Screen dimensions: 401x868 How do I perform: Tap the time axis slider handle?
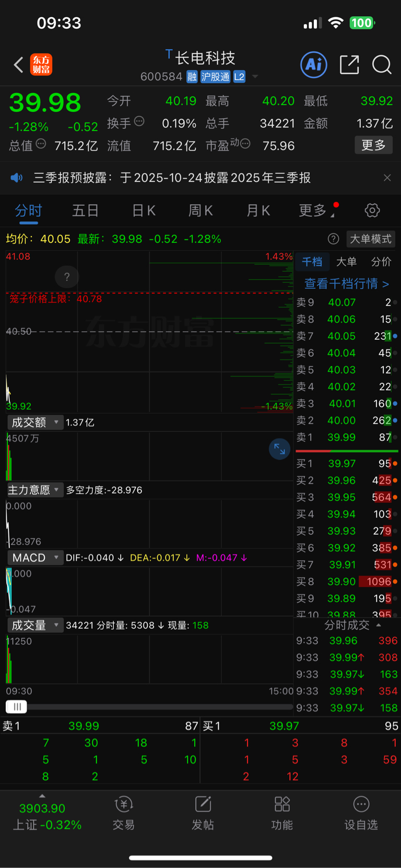coord(16,707)
